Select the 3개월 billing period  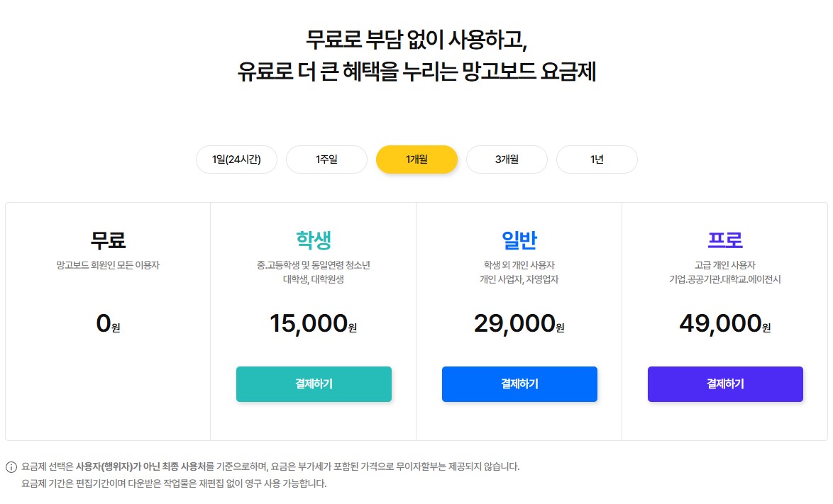[x=507, y=159]
